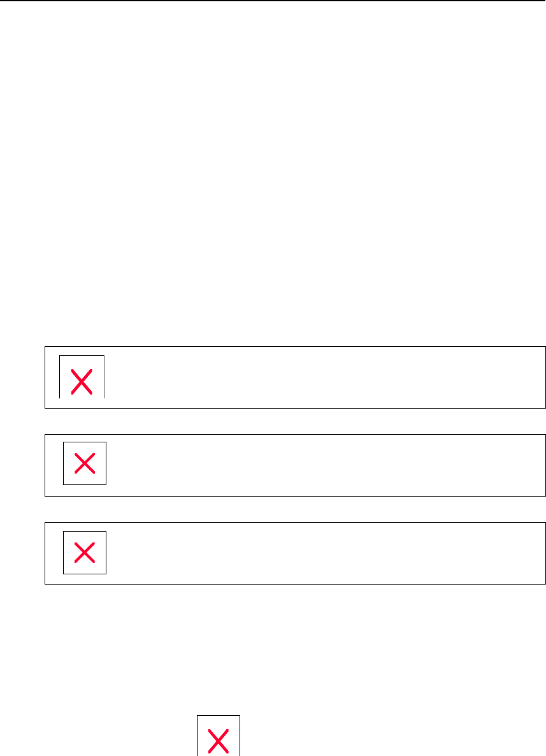
Task: Click the horizontal rule at the page top
Action: click(x=273, y=1)
